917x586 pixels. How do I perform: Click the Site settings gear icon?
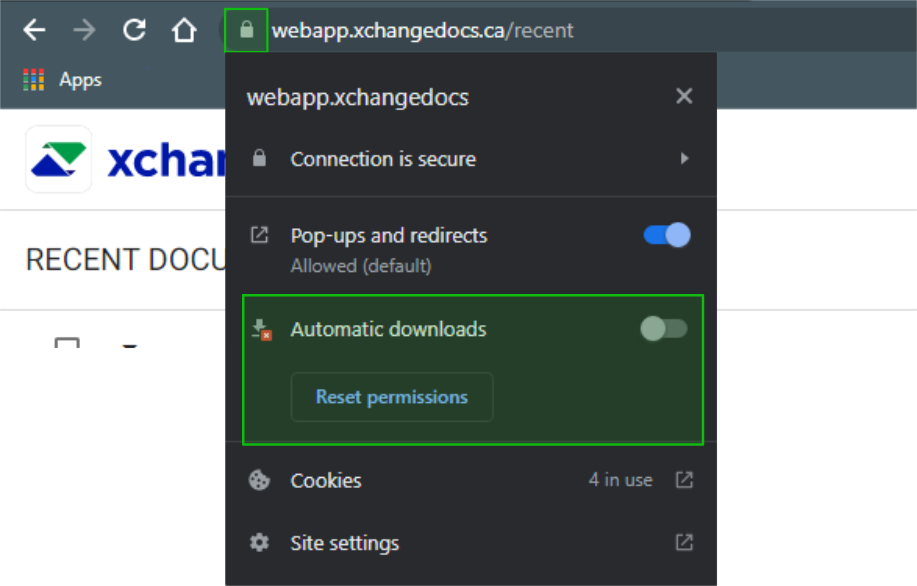point(259,543)
